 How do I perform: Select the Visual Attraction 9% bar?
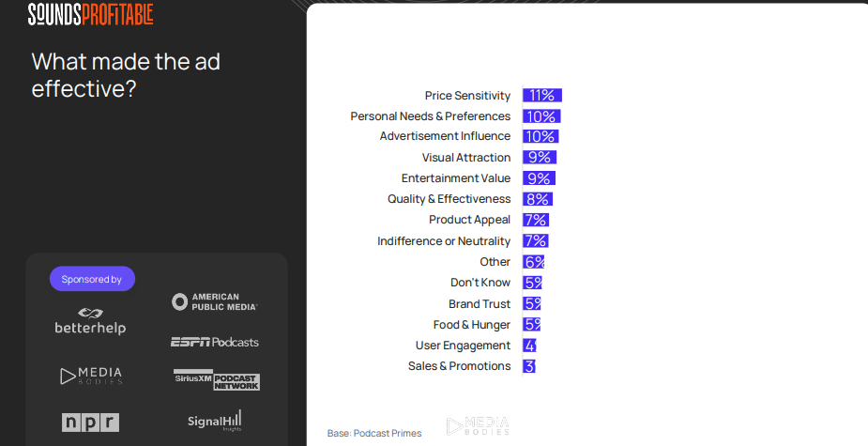coord(540,158)
